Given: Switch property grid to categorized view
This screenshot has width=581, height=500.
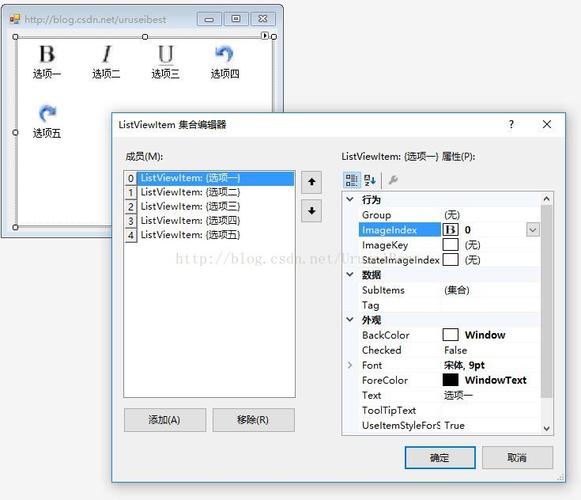Looking at the screenshot, I should coord(351,180).
